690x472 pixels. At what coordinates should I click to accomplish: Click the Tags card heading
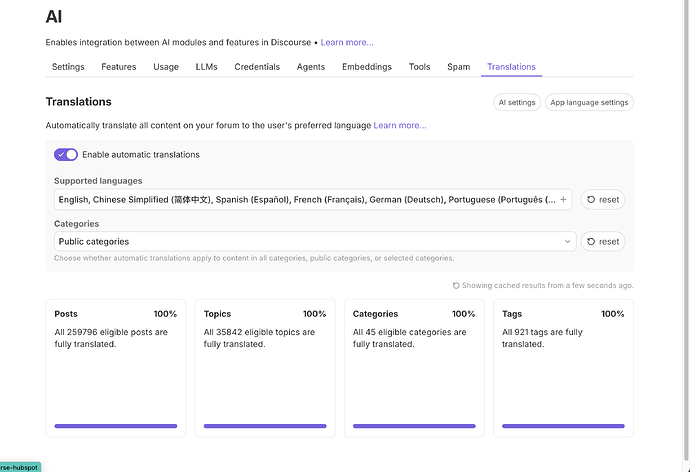pyautogui.click(x=512, y=314)
